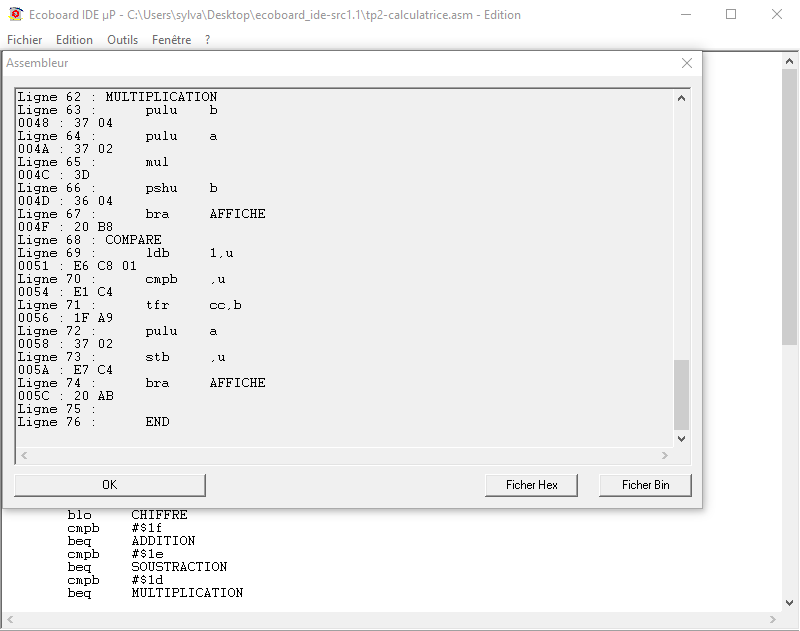Click the 'Ligne 76' END line
This screenshot has width=800, height=631.
pos(93,422)
